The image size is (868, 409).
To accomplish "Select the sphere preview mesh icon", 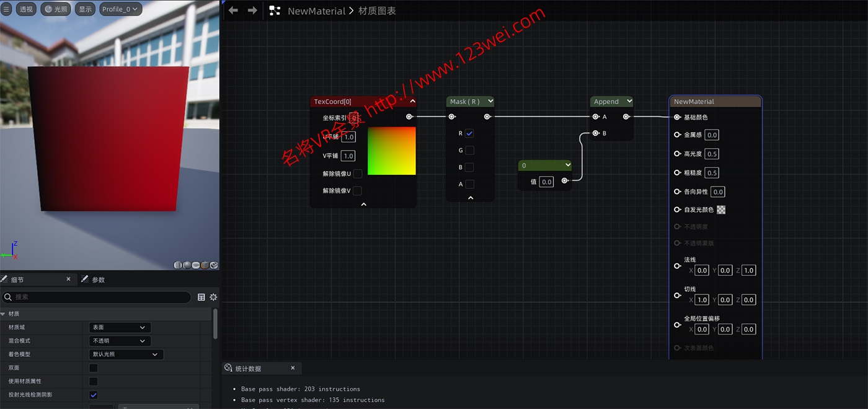I will [x=187, y=265].
